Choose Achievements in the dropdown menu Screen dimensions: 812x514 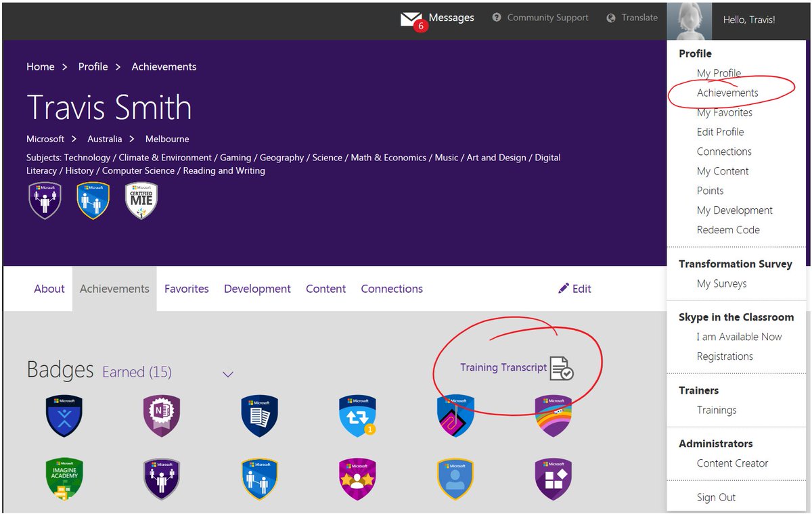[x=727, y=93]
